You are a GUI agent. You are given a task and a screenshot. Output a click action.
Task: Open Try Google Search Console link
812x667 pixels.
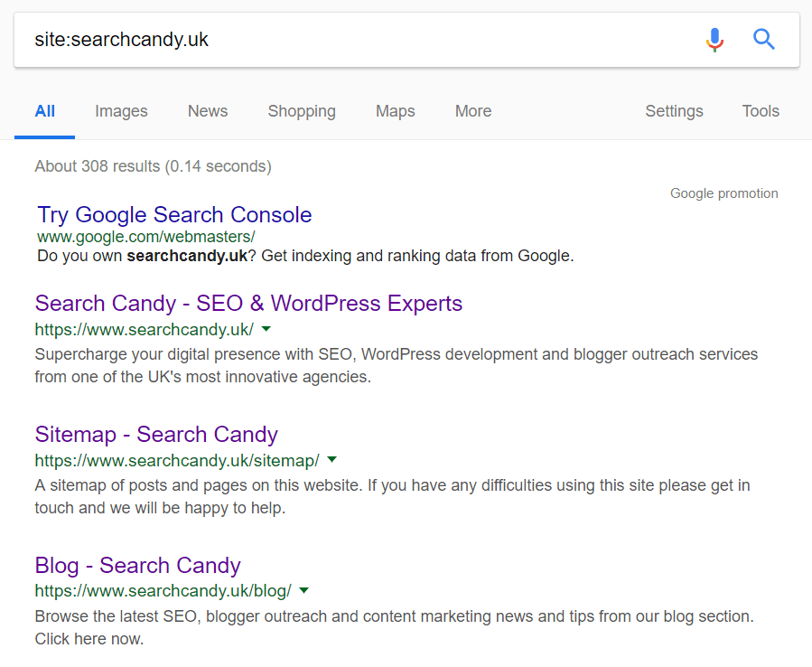(x=174, y=214)
